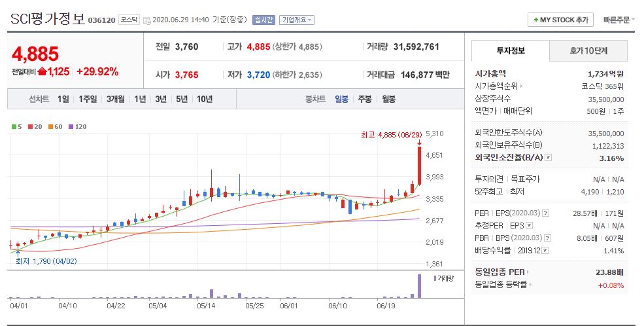The image size is (644, 326).
Task: Click the help icon next to 배당수익률 2019.12
Action: coord(545,250)
